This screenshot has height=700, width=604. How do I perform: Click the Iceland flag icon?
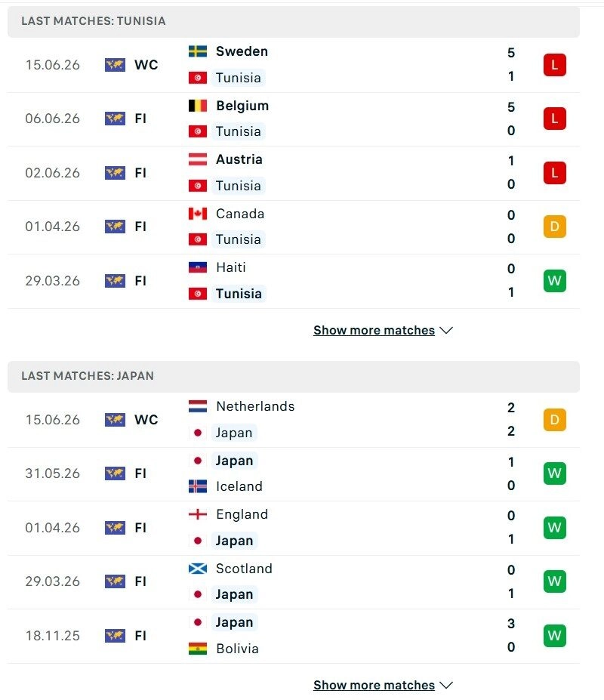coord(197,486)
